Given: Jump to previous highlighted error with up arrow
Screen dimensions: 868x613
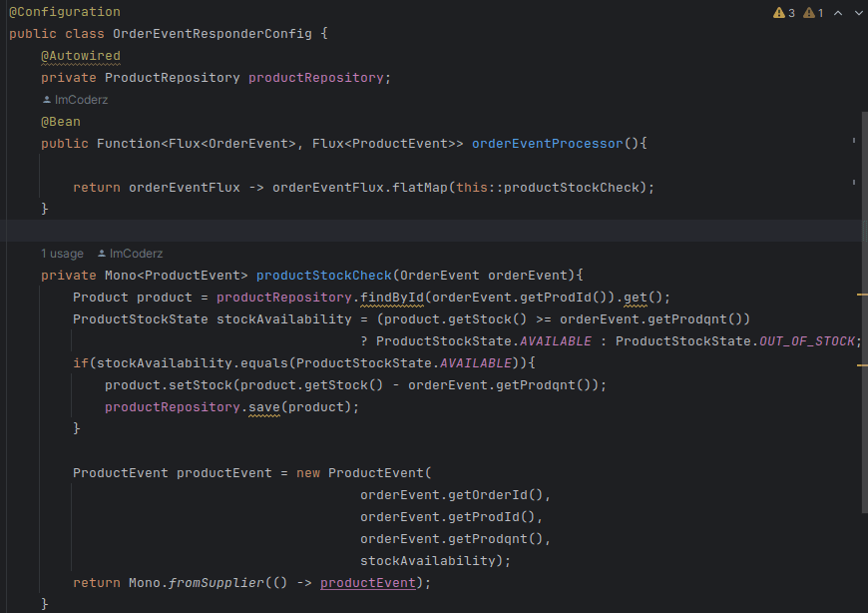Looking at the screenshot, I should click(836, 13).
